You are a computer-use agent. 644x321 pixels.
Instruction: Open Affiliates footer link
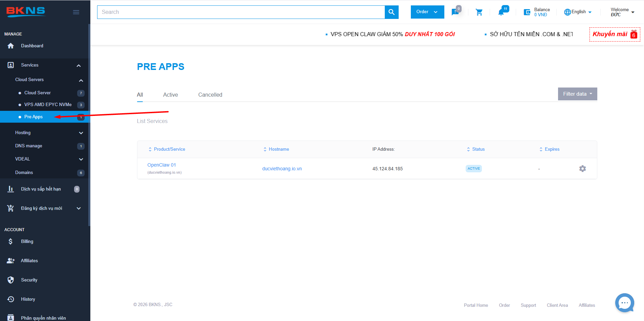click(x=587, y=305)
